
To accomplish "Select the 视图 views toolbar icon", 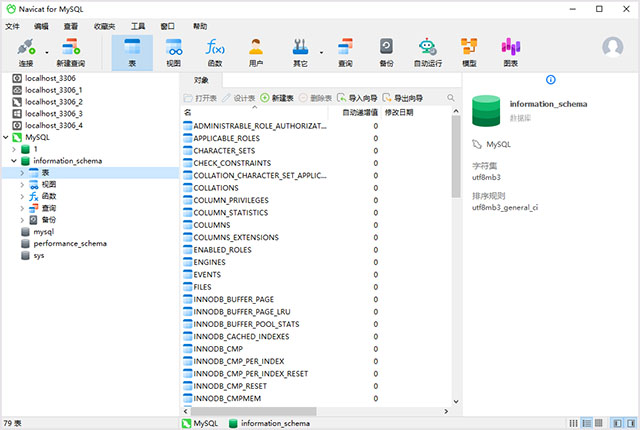I will [173, 52].
